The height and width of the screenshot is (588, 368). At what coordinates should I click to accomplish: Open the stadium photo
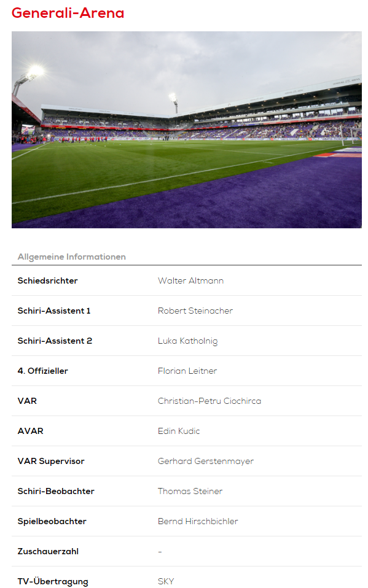click(x=187, y=130)
